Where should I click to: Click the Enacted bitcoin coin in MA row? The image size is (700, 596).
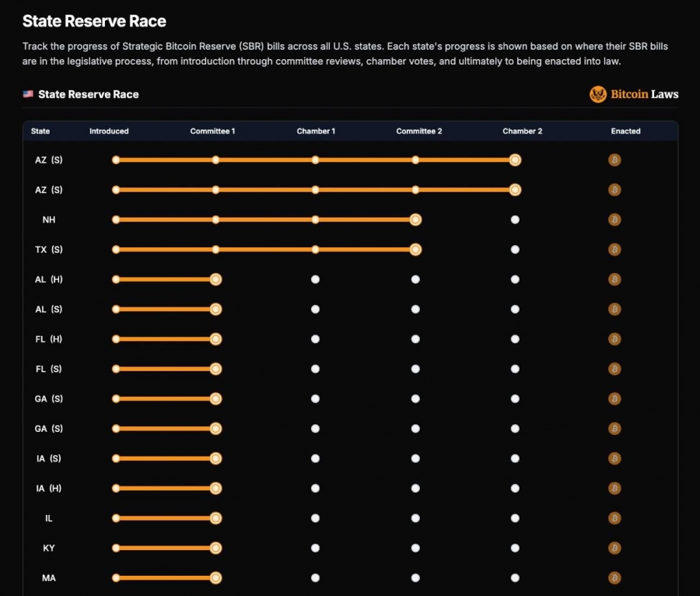614,577
